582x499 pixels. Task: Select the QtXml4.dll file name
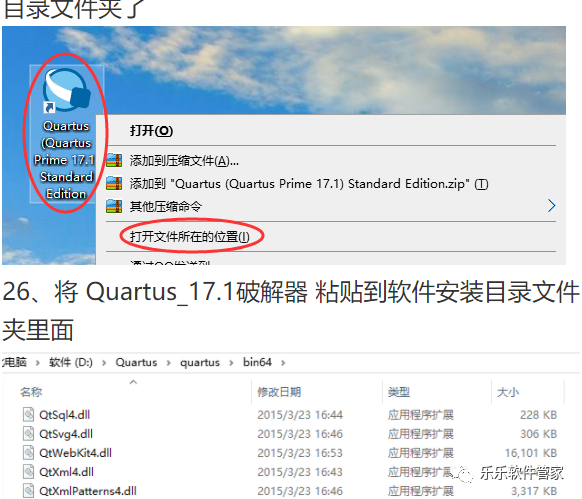click(x=66, y=472)
